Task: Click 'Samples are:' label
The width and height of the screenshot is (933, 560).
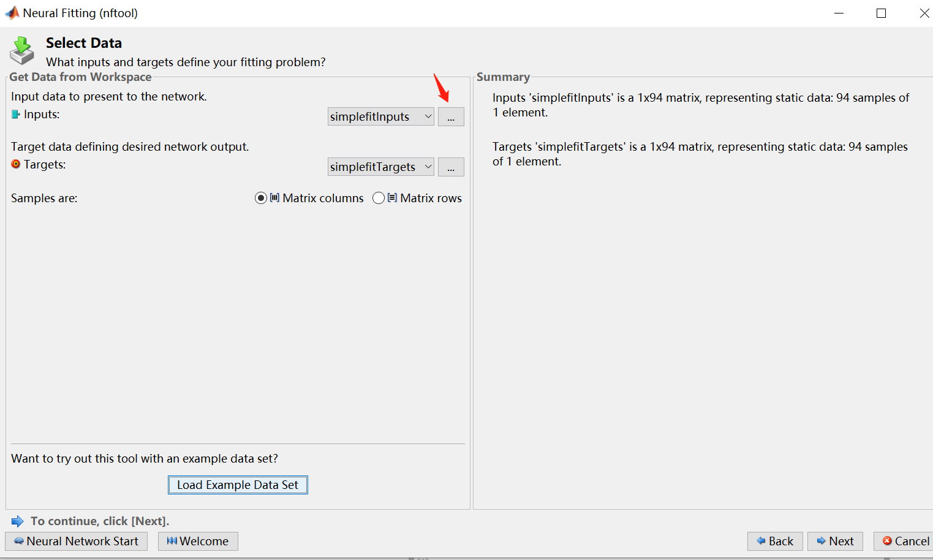Action: [x=44, y=198]
